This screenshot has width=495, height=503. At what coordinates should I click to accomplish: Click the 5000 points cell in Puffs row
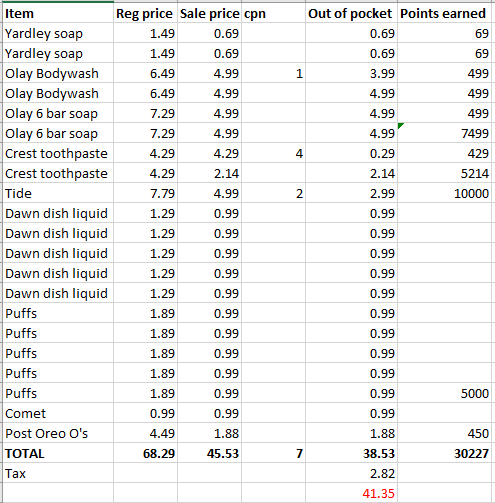tap(444, 393)
